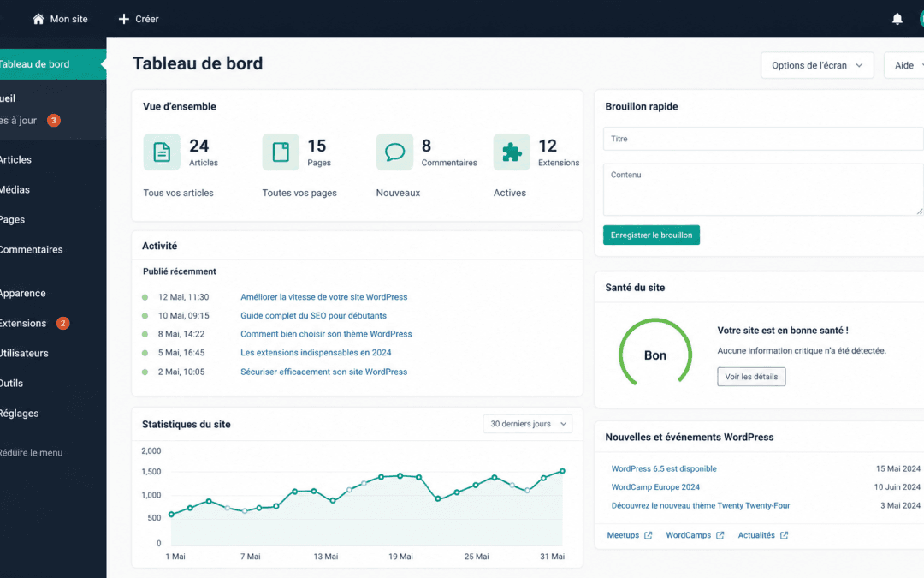Viewport: 924px width, 578px height.
Task: Open Les extensions indispensables en 2024
Action: (316, 353)
